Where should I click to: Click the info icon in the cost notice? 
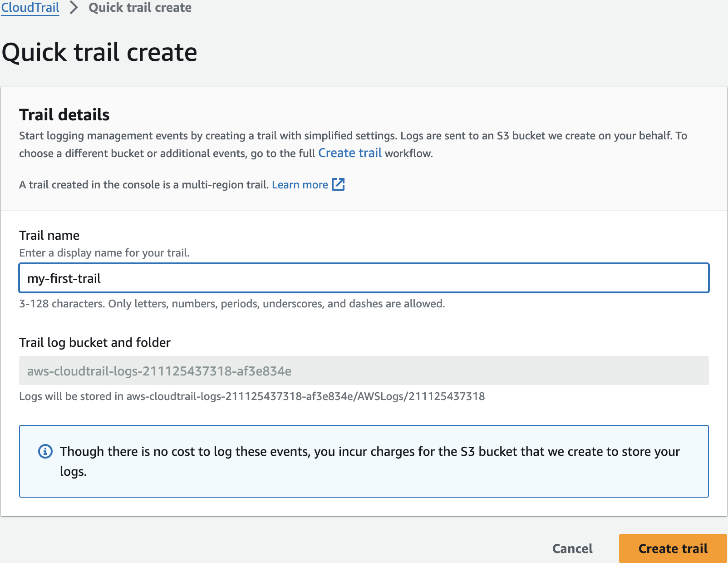coord(45,451)
